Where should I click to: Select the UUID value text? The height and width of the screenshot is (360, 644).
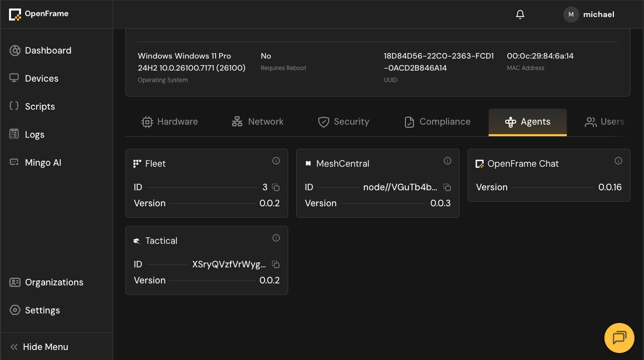coord(439,62)
